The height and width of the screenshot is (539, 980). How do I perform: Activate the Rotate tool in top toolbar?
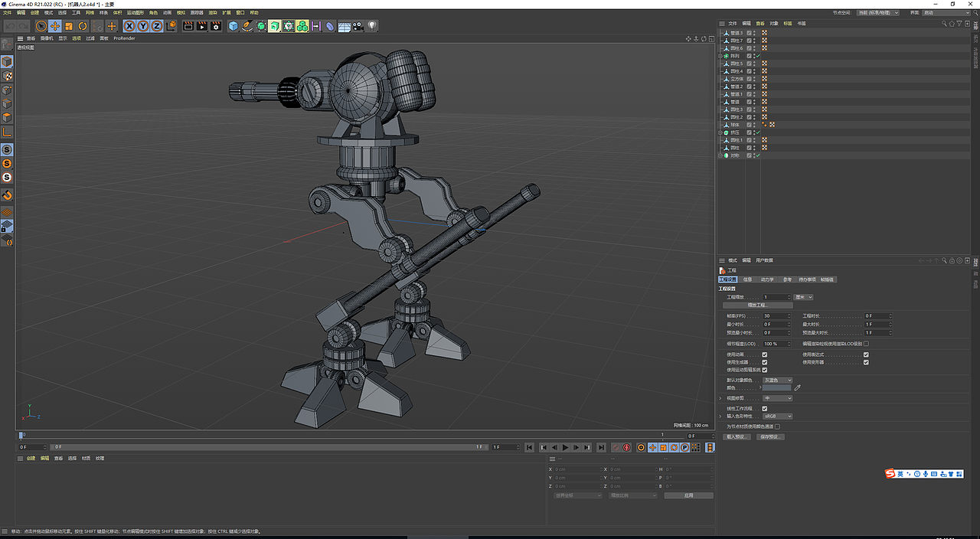83,26
